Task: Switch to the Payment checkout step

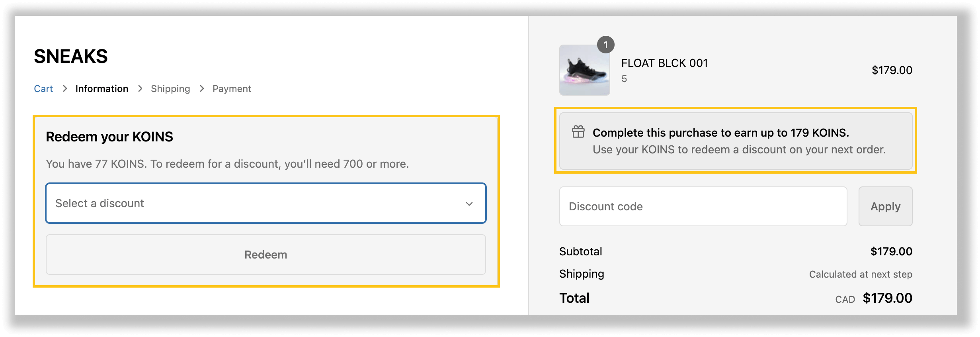Action: [232, 88]
